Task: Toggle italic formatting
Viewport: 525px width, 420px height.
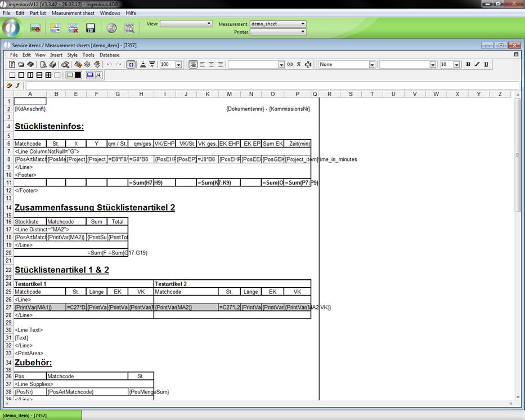Action: [x=477, y=65]
